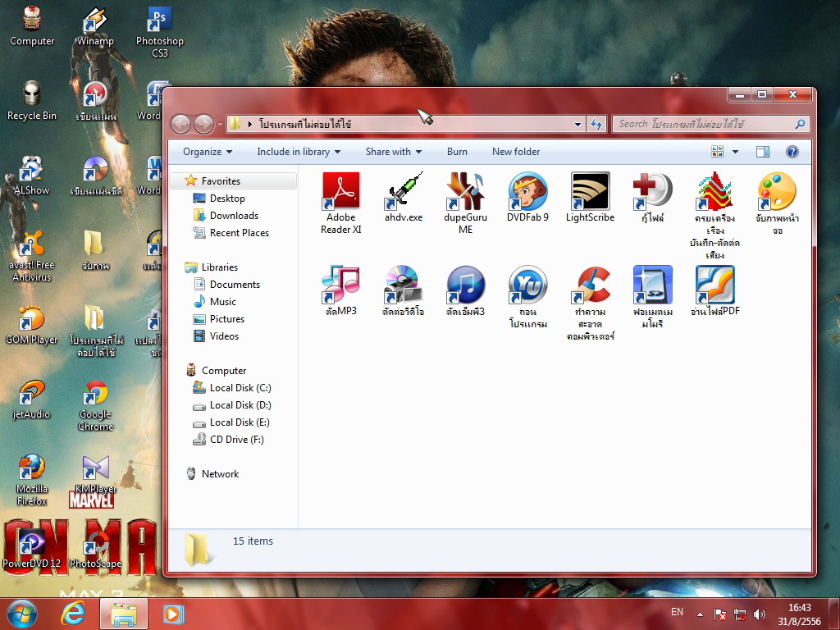Select the ฟอแมตเมมโมรี่ SD formatter shortcut
840x630 pixels.
(652, 297)
